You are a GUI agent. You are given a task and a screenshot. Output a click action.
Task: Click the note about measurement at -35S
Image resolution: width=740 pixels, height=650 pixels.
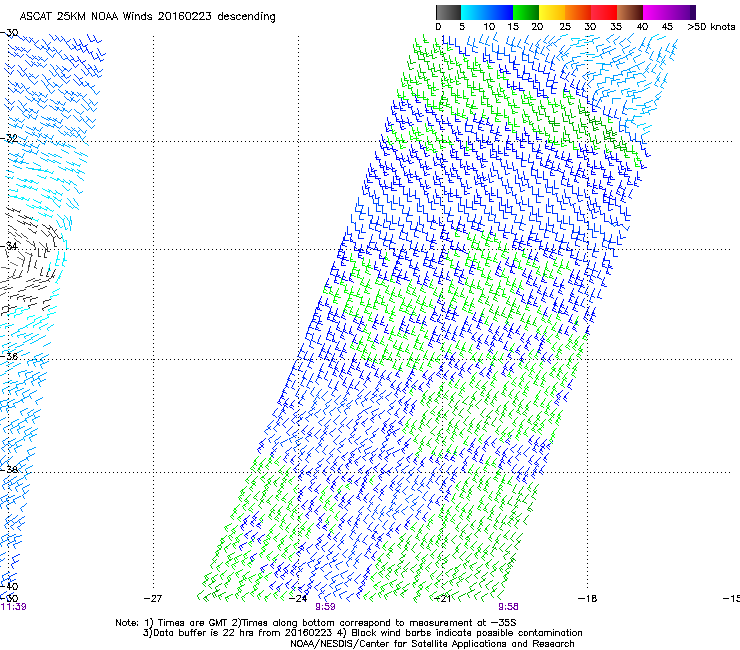coord(378,623)
